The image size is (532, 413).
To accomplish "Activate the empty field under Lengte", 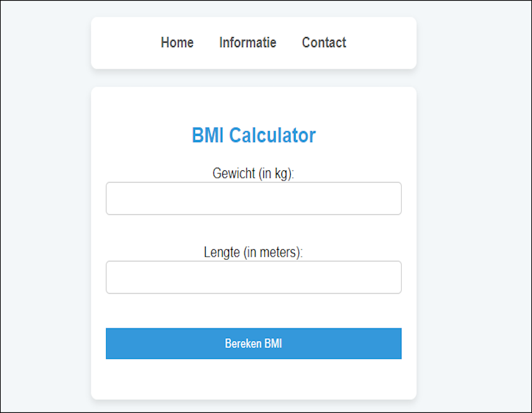I will click(x=253, y=277).
